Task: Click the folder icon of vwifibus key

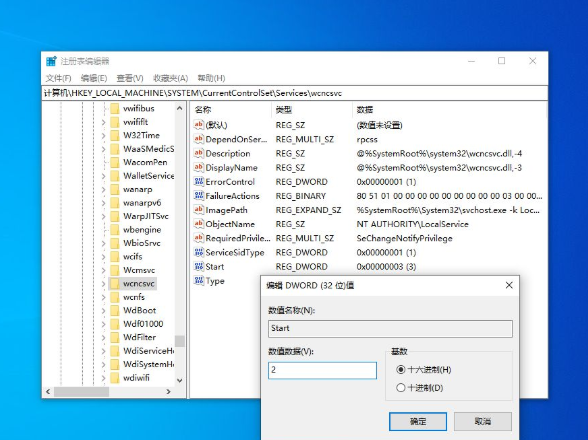Action: click(115, 108)
